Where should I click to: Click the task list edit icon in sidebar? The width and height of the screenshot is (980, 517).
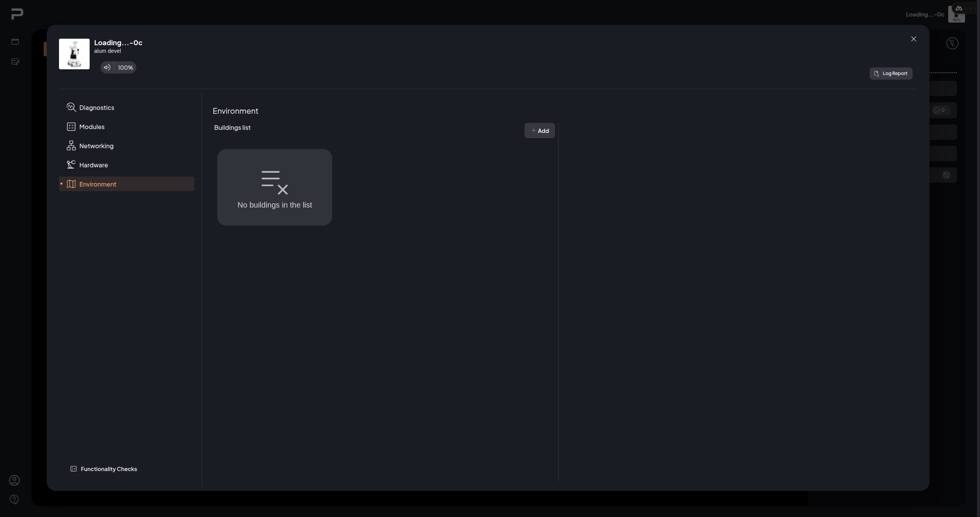15,62
